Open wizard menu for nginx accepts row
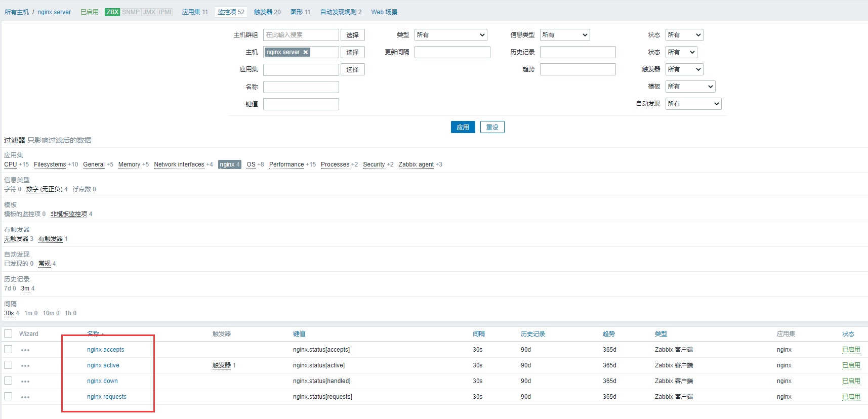The image size is (868, 419). [x=25, y=350]
